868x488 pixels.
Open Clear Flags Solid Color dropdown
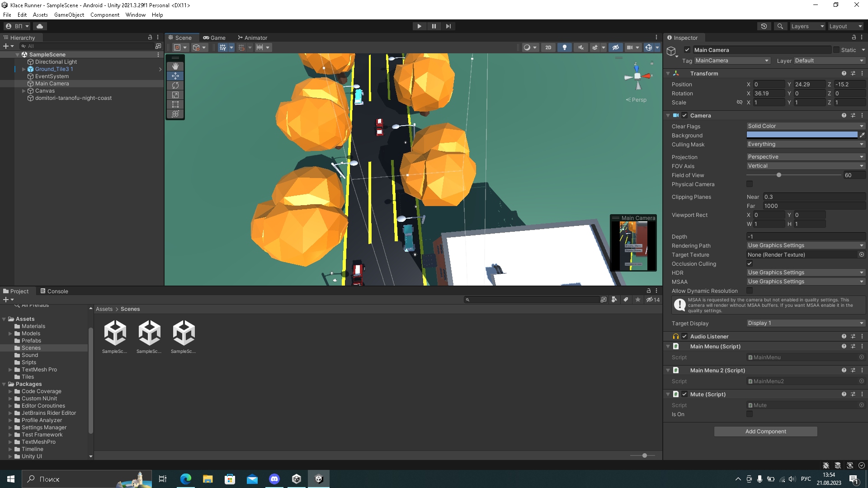click(x=806, y=126)
